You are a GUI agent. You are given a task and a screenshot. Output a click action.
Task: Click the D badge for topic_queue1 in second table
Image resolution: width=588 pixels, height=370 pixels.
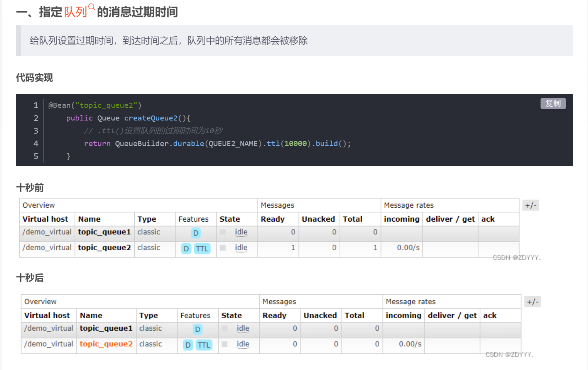click(198, 329)
